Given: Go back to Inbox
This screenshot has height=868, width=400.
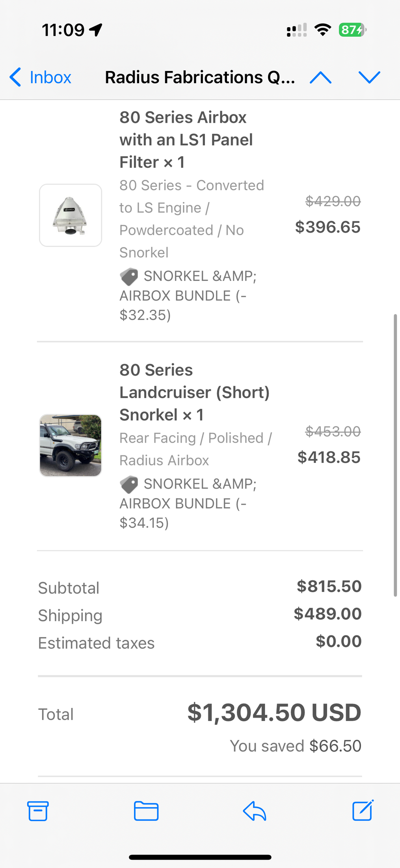Looking at the screenshot, I should point(41,77).
